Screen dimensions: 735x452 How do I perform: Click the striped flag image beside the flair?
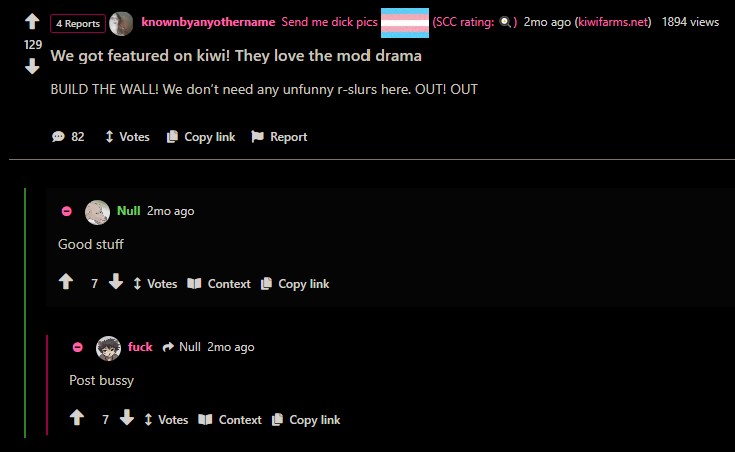(405, 23)
